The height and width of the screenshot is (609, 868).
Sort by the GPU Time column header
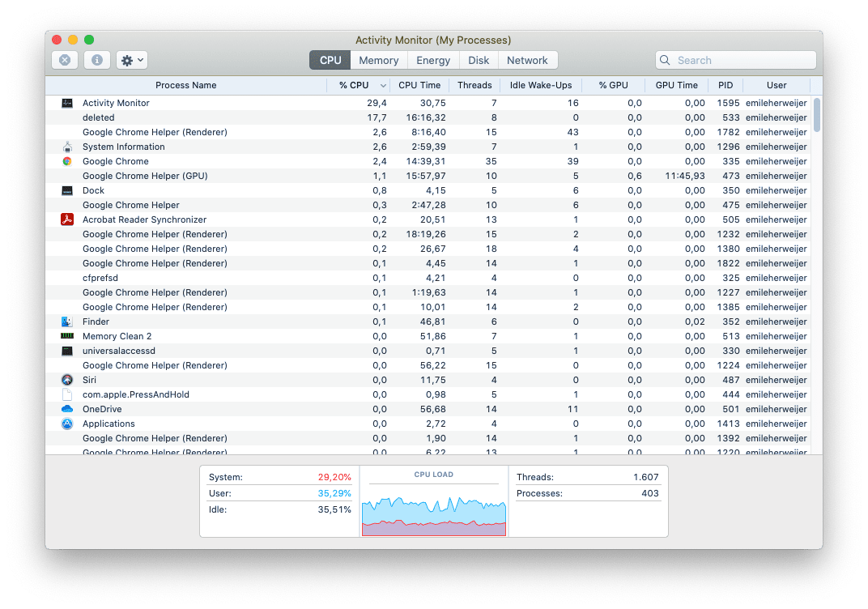[676, 85]
